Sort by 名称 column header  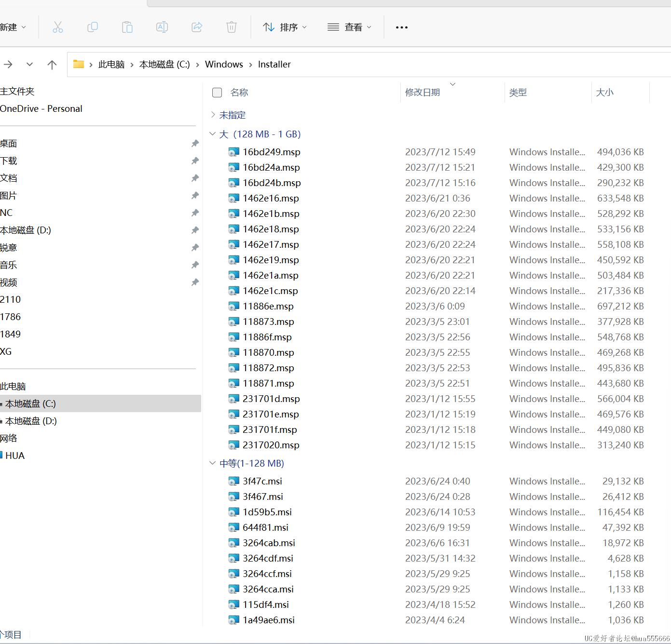239,92
